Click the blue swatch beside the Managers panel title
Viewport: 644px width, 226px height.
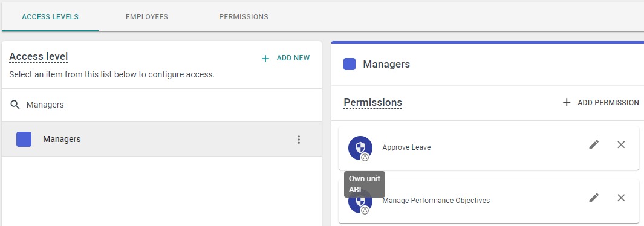tap(350, 65)
